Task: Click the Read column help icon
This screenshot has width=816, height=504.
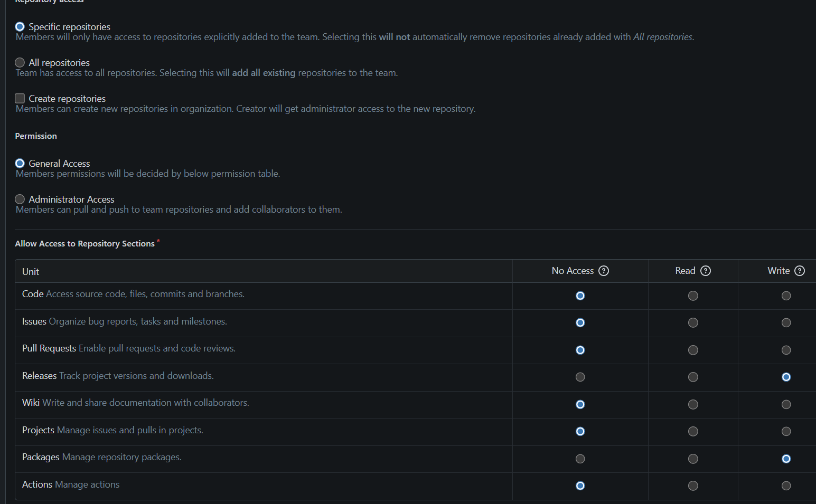Action: coord(706,271)
